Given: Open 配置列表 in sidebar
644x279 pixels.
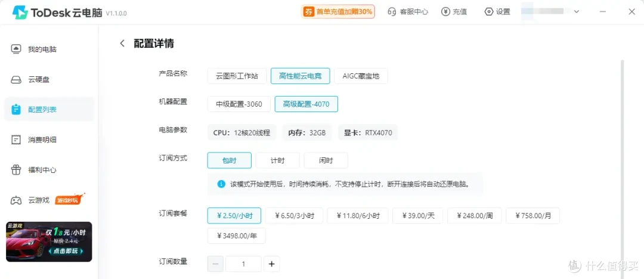Looking at the screenshot, I should click(x=49, y=110).
